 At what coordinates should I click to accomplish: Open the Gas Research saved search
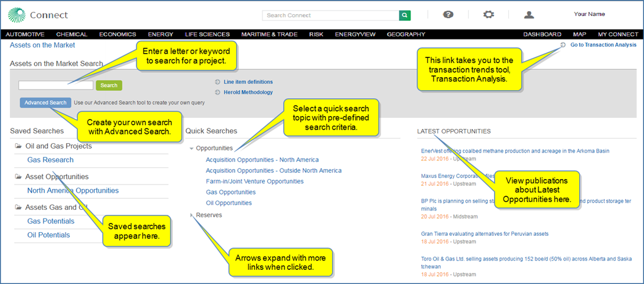(51, 160)
